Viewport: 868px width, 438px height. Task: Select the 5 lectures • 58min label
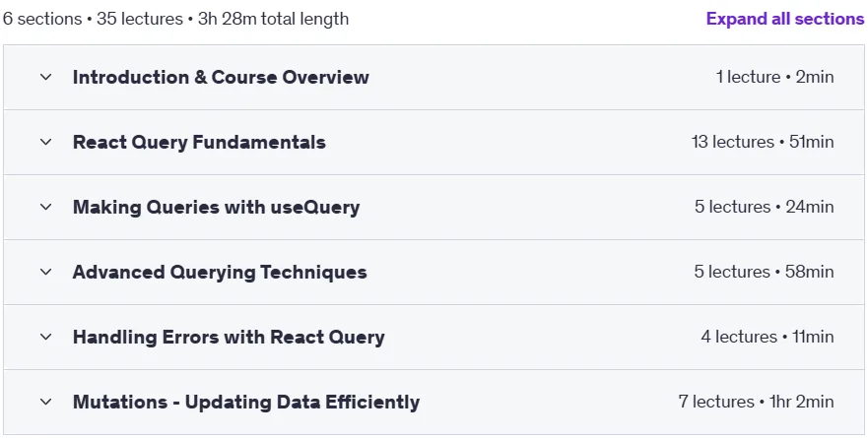[x=764, y=272]
